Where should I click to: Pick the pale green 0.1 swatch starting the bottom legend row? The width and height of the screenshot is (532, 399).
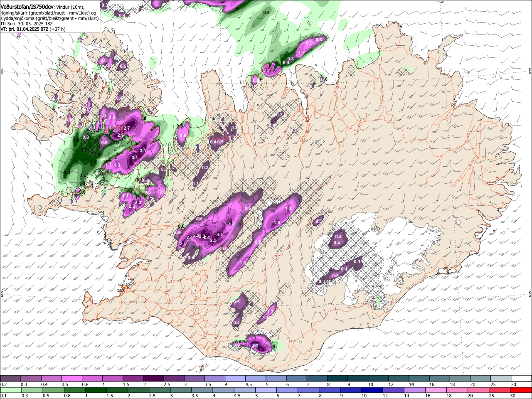(10, 390)
